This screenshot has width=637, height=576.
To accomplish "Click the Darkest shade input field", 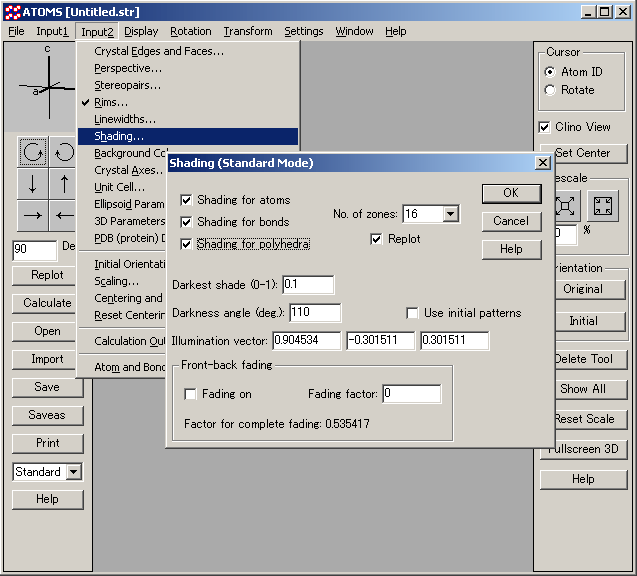I will click(307, 285).
